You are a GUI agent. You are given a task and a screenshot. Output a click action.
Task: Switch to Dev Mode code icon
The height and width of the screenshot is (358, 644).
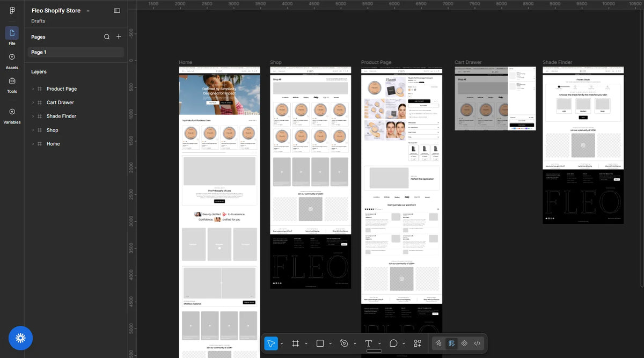pyautogui.click(x=477, y=344)
